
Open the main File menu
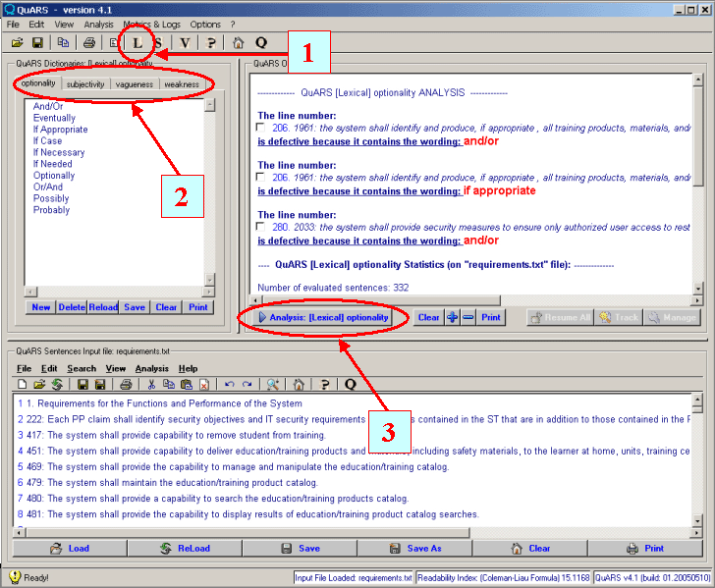click(13, 25)
